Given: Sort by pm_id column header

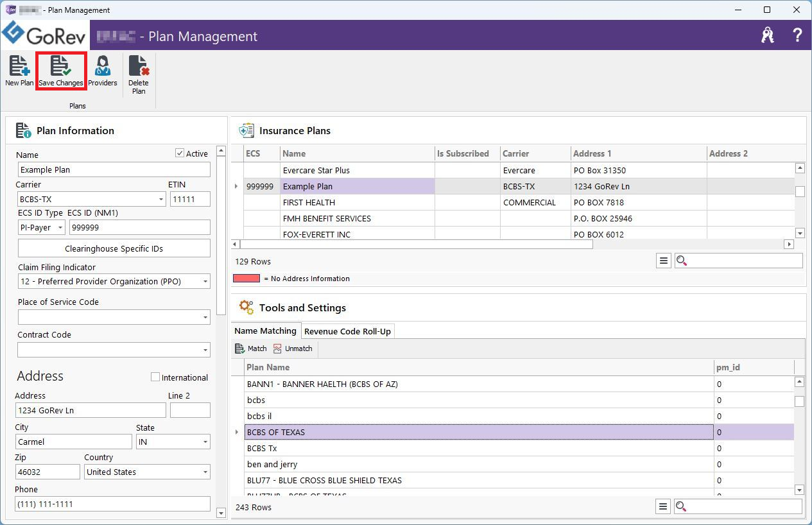Looking at the screenshot, I should coord(754,367).
